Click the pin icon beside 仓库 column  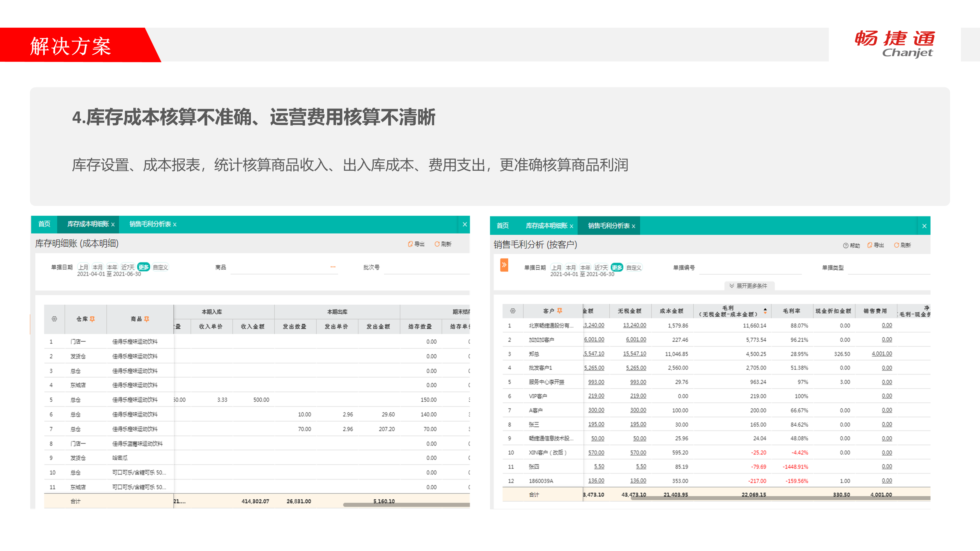(92, 319)
